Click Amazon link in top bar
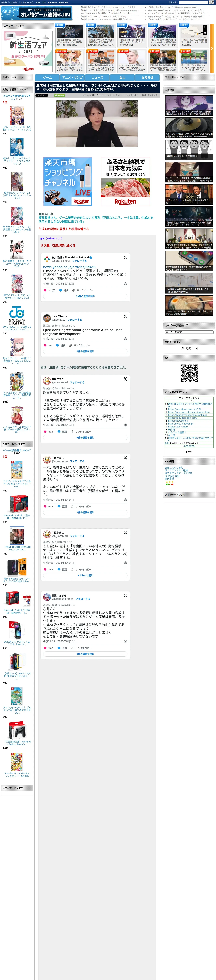216x980 pixels. coord(52,3)
